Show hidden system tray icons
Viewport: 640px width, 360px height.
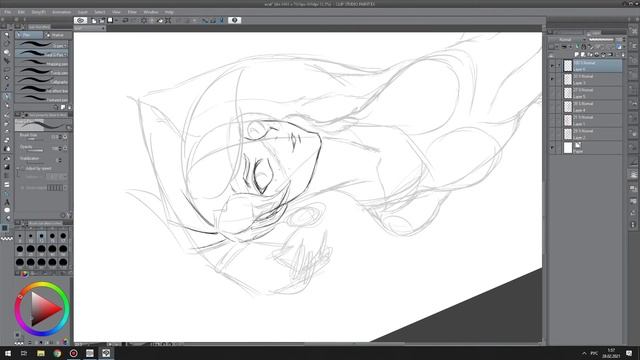coord(584,353)
